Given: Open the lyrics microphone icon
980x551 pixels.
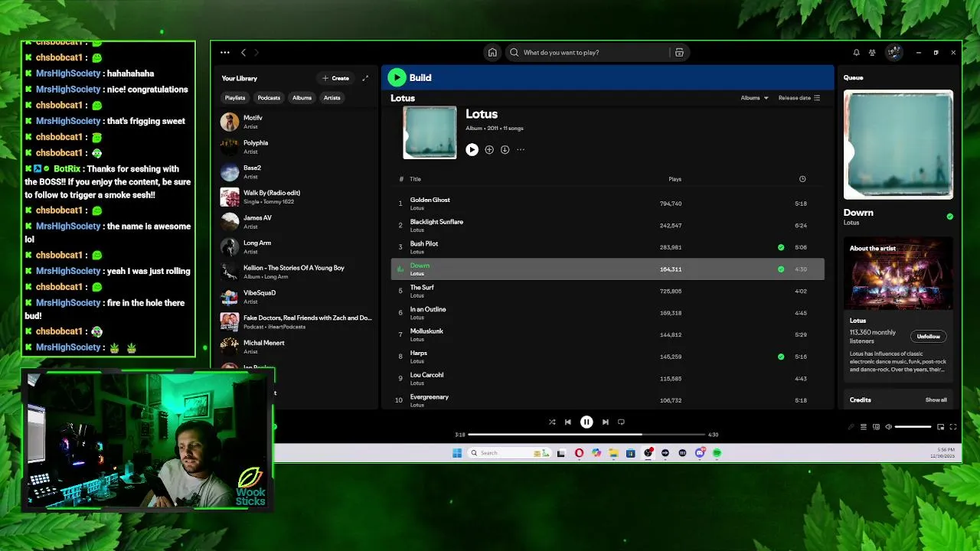Looking at the screenshot, I should coord(851,427).
